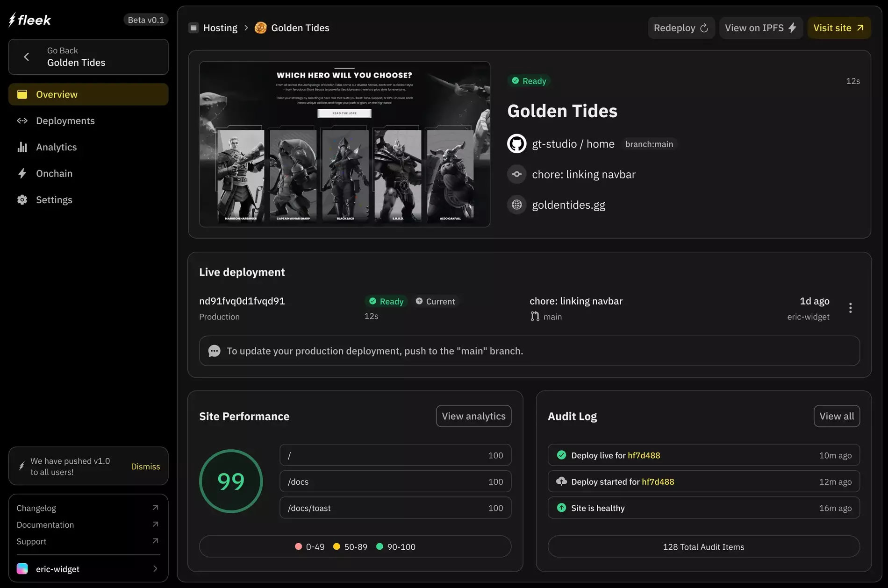Click the Golden Tides site thumbnail
Screen dimensions: 888x588
(344, 143)
